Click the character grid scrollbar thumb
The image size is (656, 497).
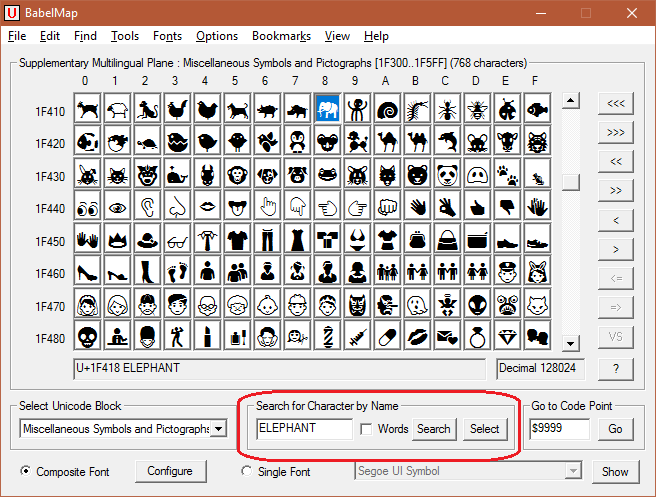pos(571,182)
